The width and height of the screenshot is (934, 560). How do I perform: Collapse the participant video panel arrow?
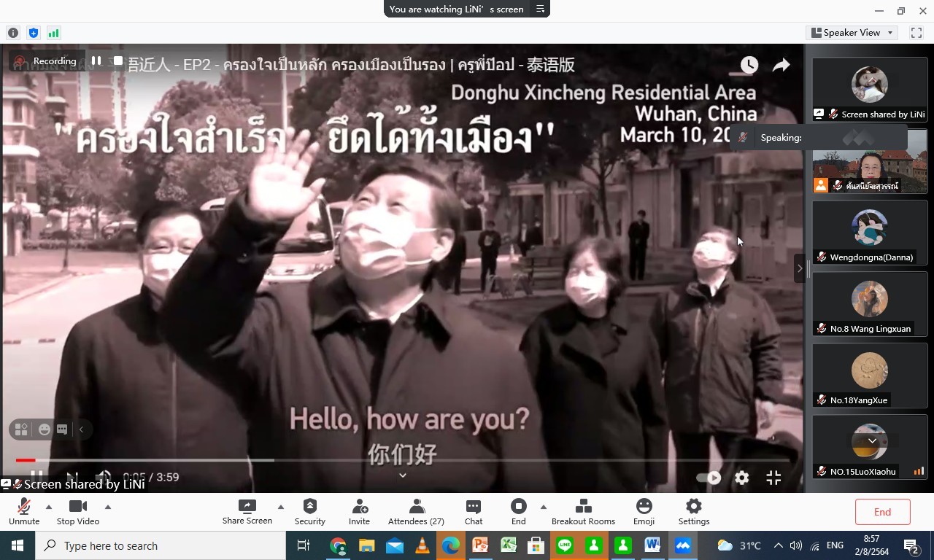point(800,268)
